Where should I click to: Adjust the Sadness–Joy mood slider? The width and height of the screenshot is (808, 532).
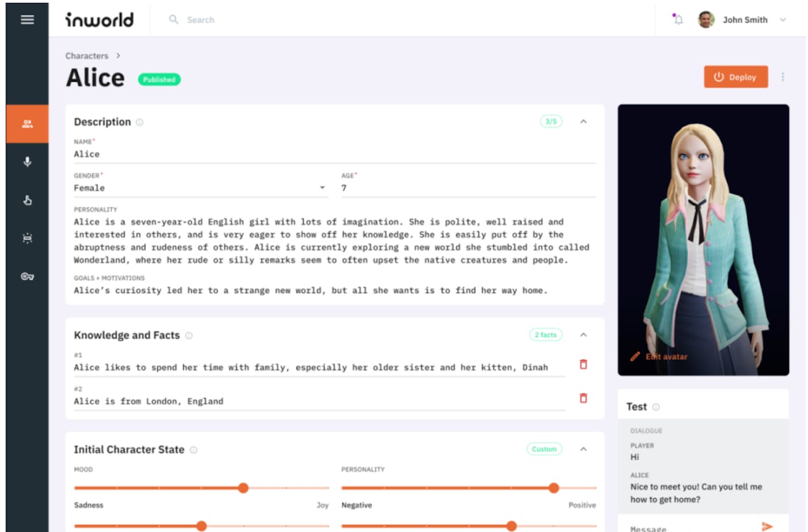243,488
